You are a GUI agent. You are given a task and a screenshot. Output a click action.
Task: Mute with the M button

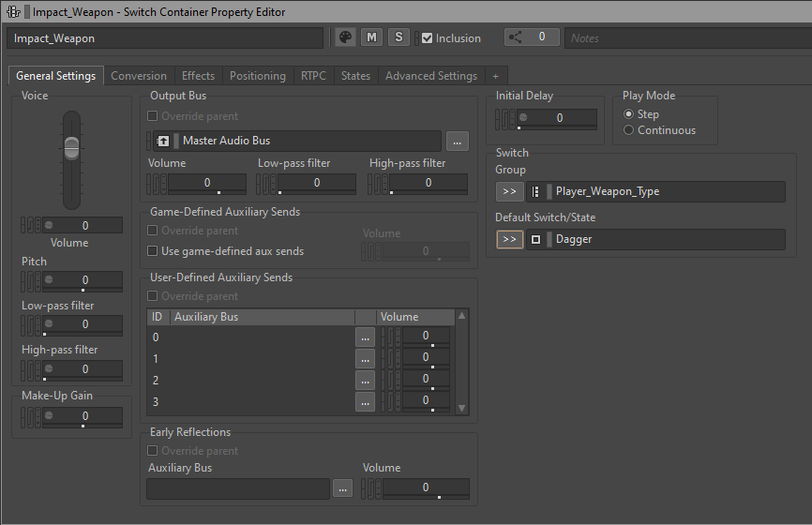coord(372,37)
